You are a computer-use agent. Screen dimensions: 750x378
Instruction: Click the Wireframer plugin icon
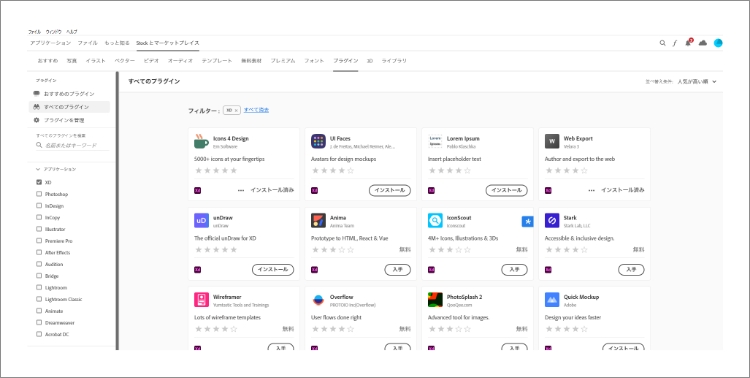(x=201, y=300)
